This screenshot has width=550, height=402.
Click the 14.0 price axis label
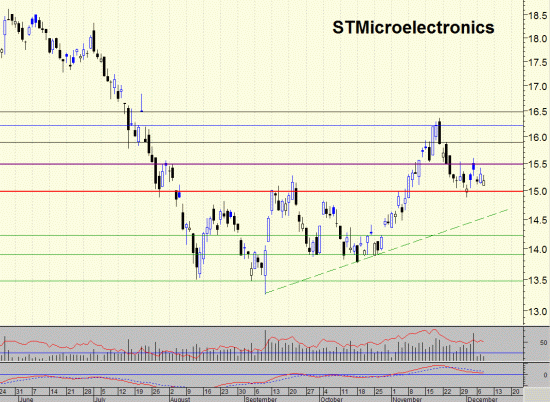pyautogui.click(x=538, y=249)
